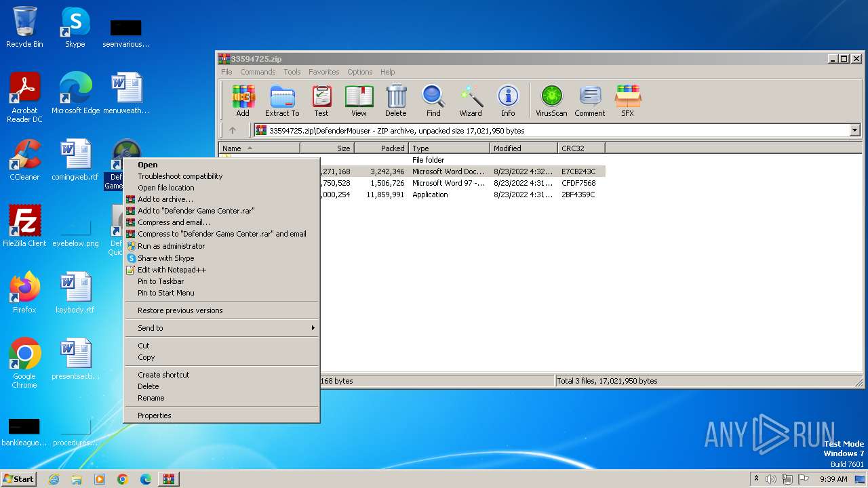Choose Restore previous versions
868x488 pixels.
(x=222, y=310)
